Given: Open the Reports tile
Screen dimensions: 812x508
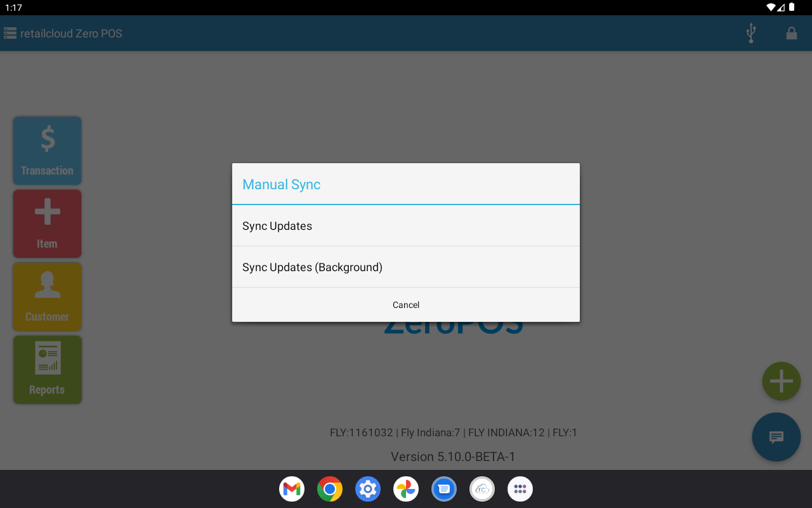Looking at the screenshot, I should (47, 370).
